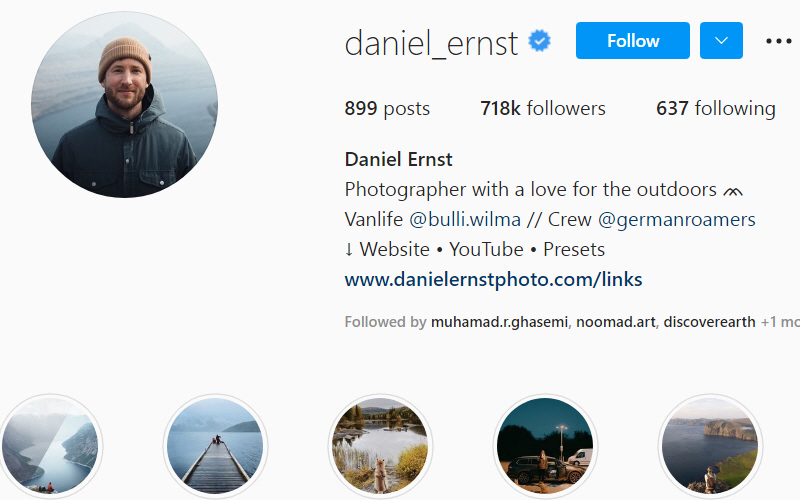This screenshot has height=500, width=800.
Task: Open the autumn lake dog highlight
Action: pos(380,446)
